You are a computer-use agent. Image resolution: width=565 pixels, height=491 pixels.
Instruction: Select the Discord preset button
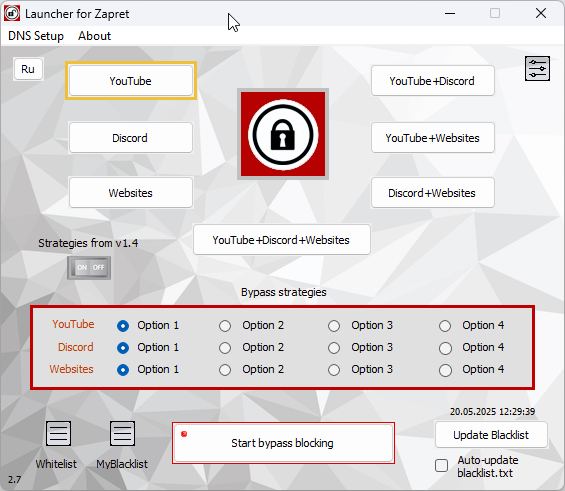click(x=130, y=138)
